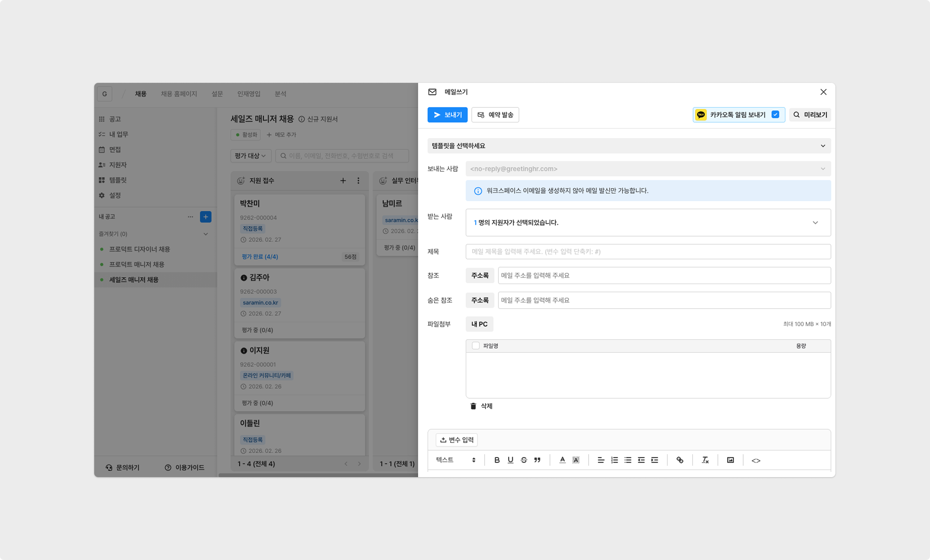The width and height of the screenshot is (930, 560).
Task: Apply underline formatting in the mail editor
Action: tap(510, 460)
